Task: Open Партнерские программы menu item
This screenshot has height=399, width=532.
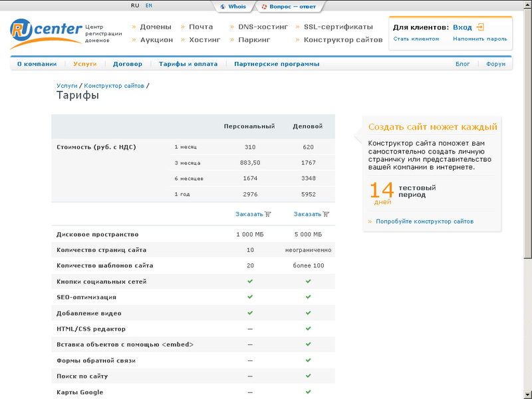Action: (x=277, y=64)
